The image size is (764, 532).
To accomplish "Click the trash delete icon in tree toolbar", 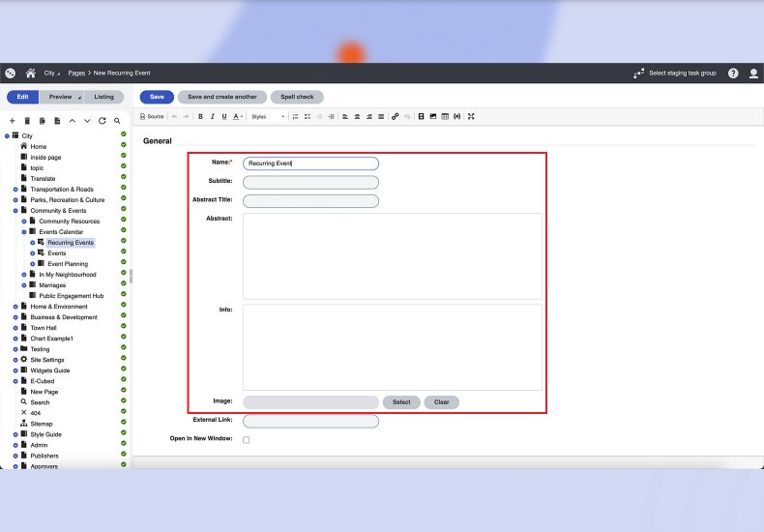I will [x=27, y=121].
